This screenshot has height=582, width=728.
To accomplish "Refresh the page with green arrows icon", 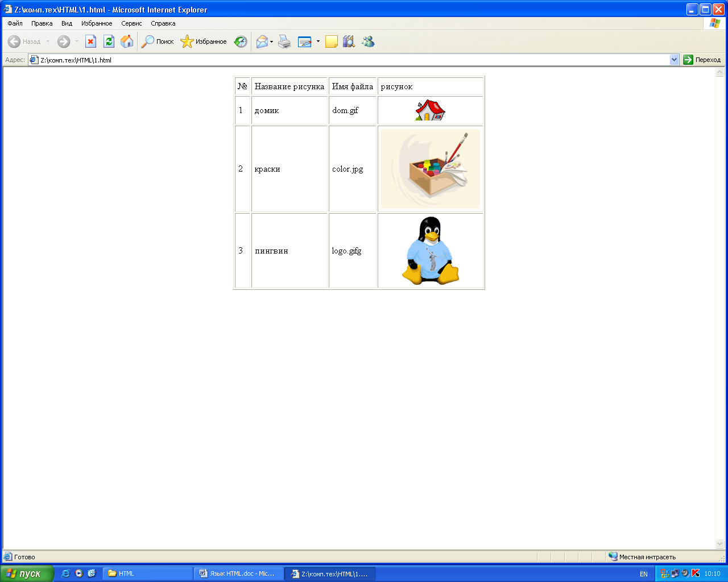I will [x=109, y=41].
